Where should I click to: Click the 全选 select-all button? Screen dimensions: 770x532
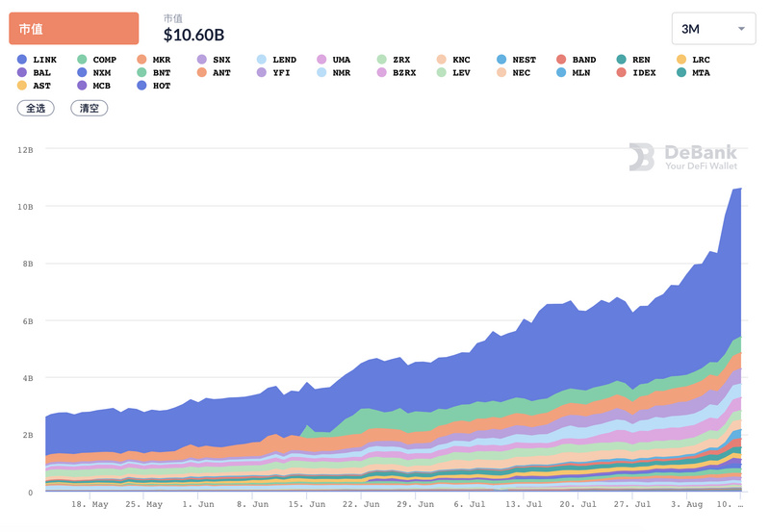click(36, 108)
